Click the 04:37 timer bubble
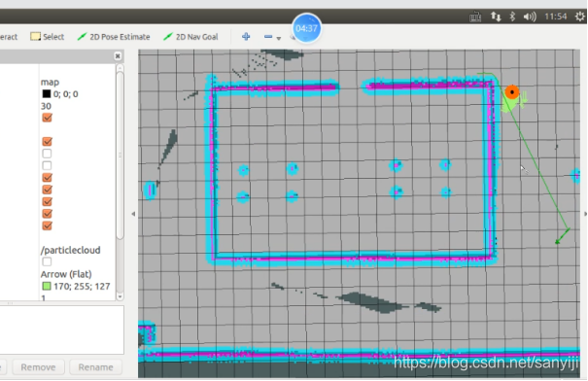 point(307,28)
